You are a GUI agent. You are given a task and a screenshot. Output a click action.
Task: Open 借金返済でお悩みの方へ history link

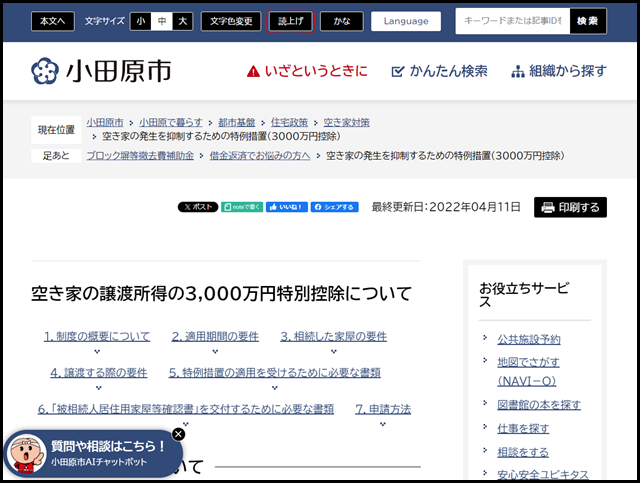point(260,156)
